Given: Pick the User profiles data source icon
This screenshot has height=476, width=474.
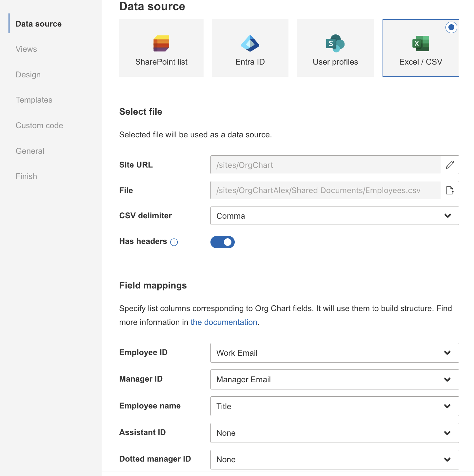Looking at the screenshot, I should [x=335, y=48].
